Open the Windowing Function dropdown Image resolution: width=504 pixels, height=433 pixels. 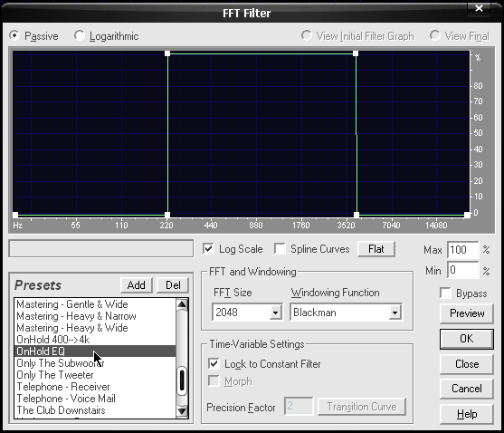click(x=395, y=312)
